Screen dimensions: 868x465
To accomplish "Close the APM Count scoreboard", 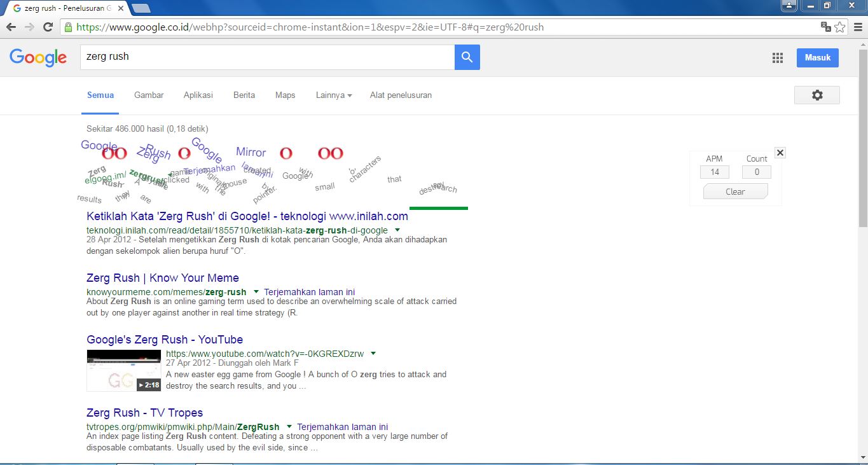I will [780, 153].
